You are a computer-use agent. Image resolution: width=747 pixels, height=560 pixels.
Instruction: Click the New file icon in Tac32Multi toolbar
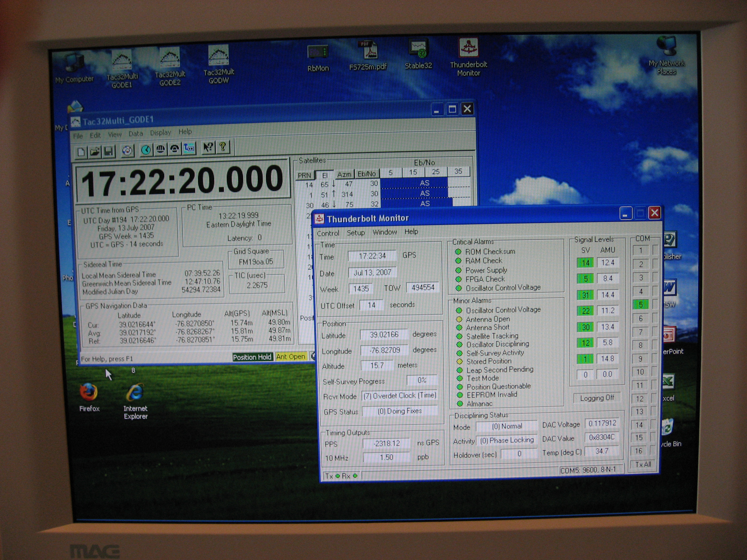[x=81, y=152]
